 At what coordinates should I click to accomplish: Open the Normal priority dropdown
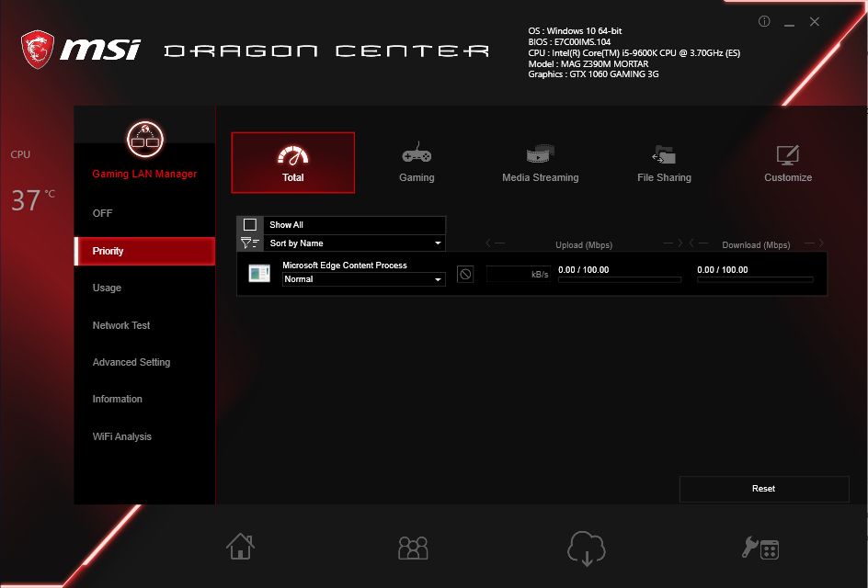click(x=363, y=279)
